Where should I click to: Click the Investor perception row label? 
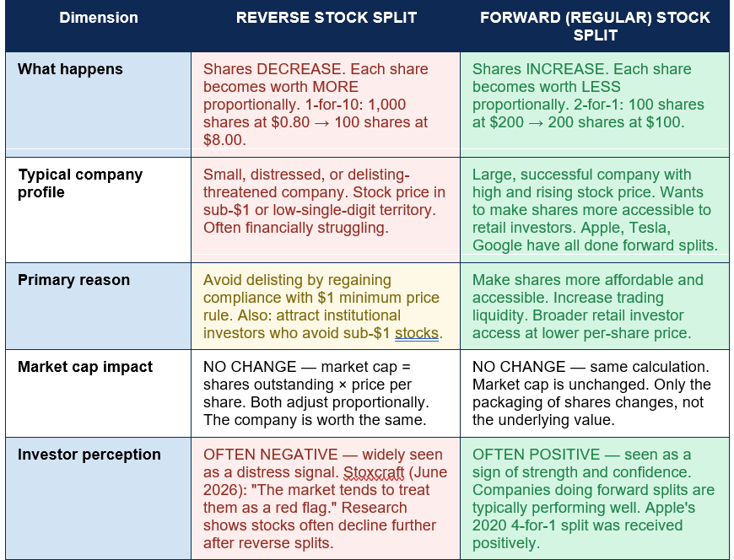tap(89, 455)
